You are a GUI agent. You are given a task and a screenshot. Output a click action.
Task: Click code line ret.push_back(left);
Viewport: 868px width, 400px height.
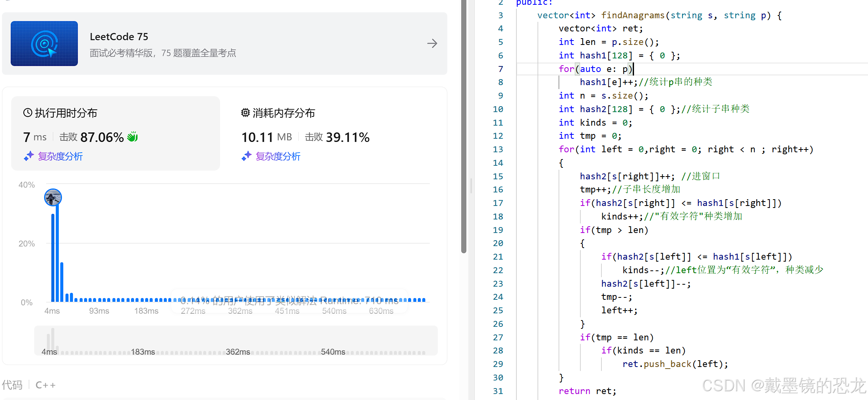675,364
